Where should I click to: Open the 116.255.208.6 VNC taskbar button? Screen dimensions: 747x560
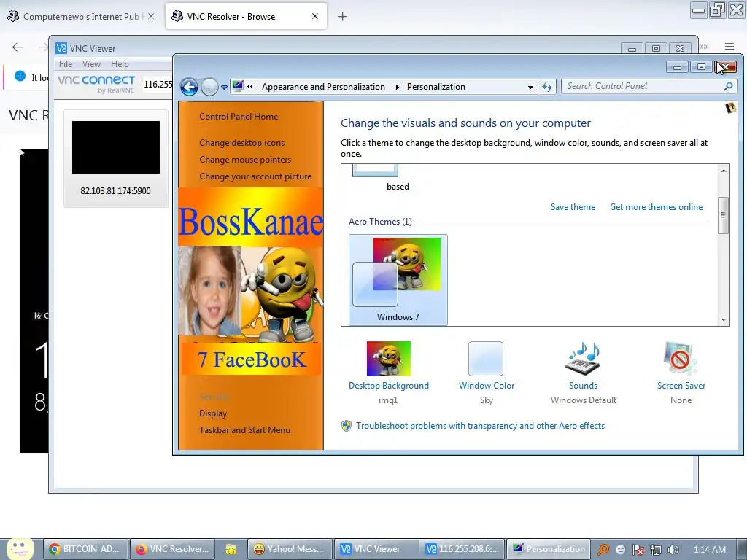click(x=462, y=549)
